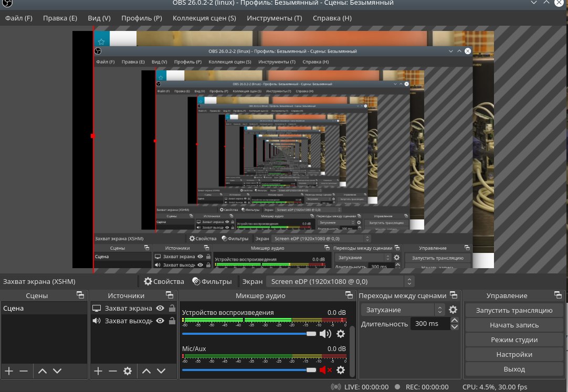Pop out the Микшер аудио dock panel
Screen dimensions: 568x392
[349, 295]
